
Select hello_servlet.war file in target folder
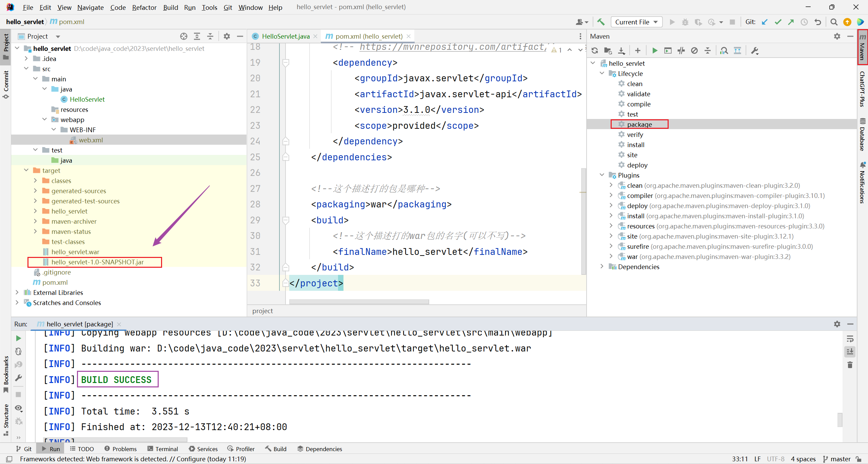(75, 252)
